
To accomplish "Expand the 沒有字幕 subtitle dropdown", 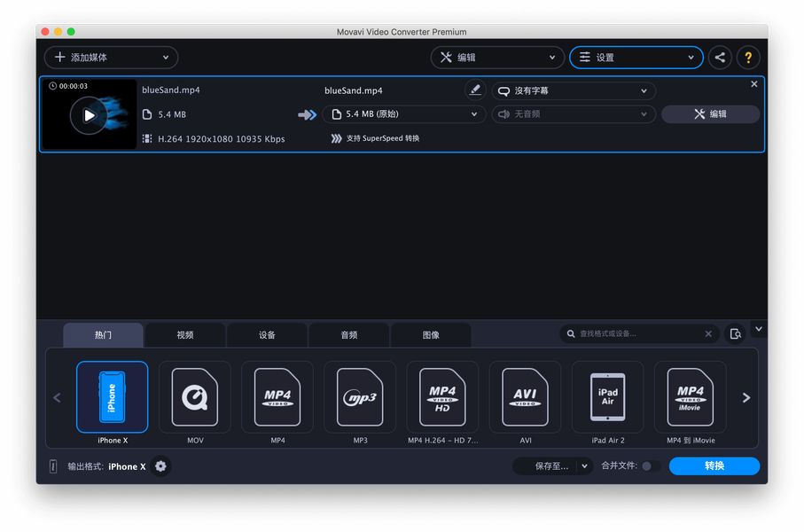I will coord(574,90).
